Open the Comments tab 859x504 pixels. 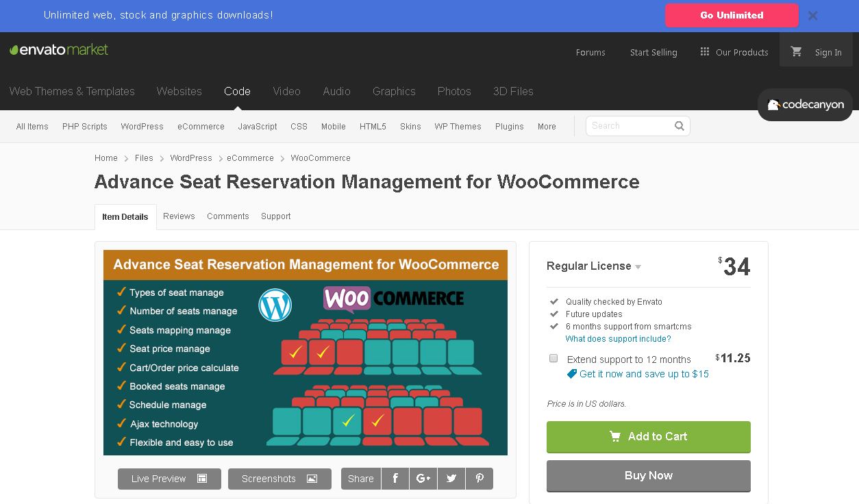tap(228, 216)
